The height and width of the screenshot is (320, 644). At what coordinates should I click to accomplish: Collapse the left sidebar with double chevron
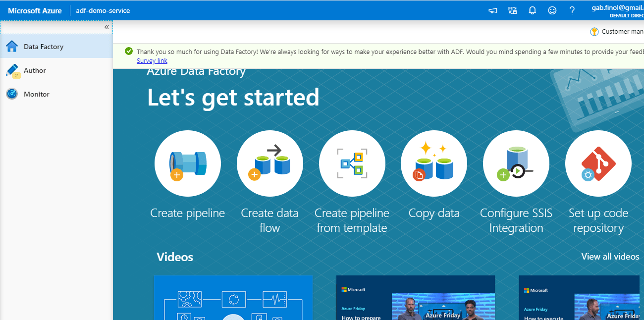click(107, 27)
